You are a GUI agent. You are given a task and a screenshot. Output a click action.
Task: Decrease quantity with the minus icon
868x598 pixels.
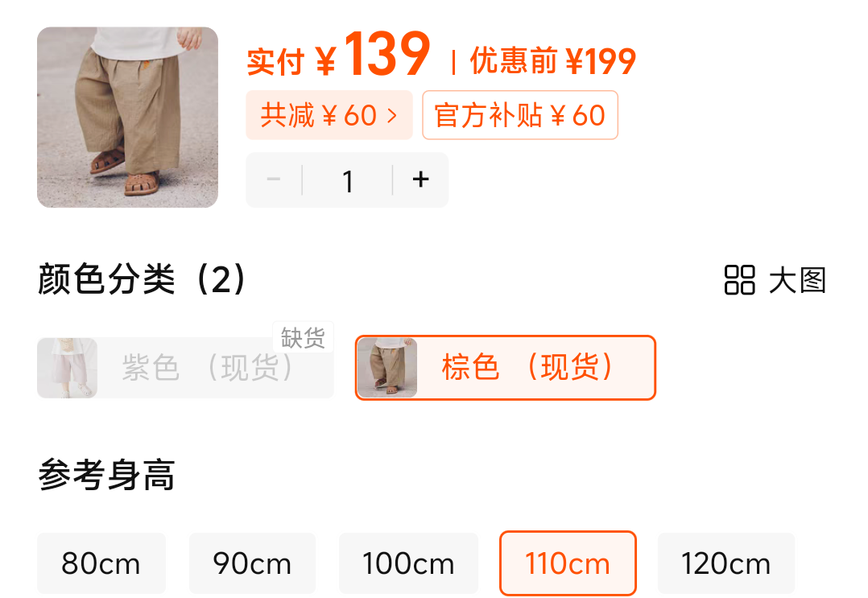click(274, 179)
